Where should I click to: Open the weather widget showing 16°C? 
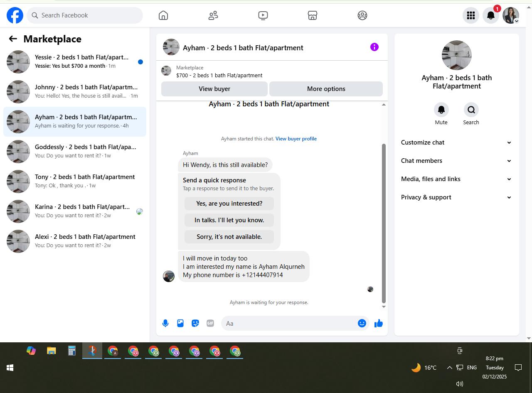[x=424, y=368]
